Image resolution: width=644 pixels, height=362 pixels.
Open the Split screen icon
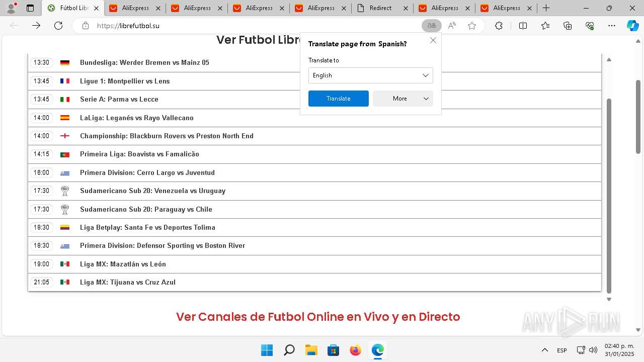523,26
